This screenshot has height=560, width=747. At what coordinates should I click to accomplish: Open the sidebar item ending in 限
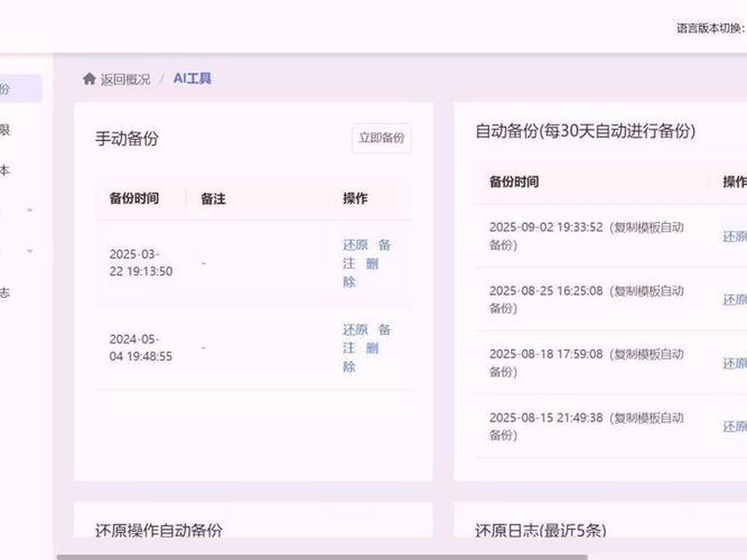[x=5, y=130]
